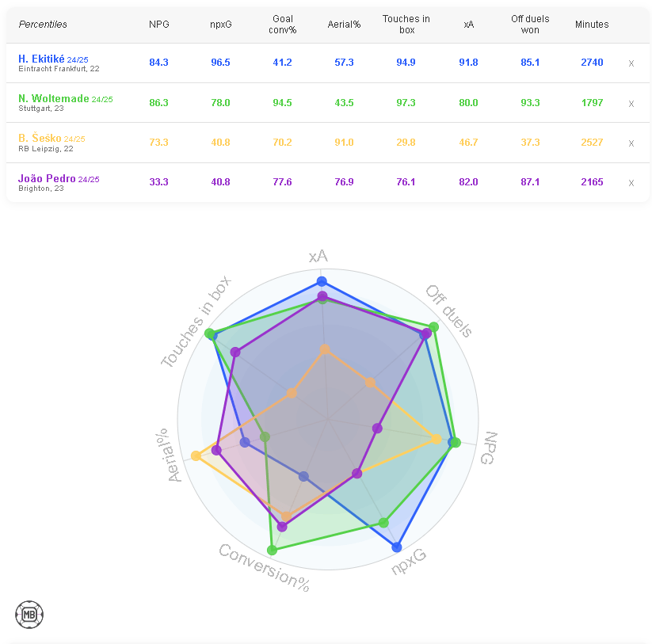Click Ekitiké's blue npxG radar point

(397, 547)
